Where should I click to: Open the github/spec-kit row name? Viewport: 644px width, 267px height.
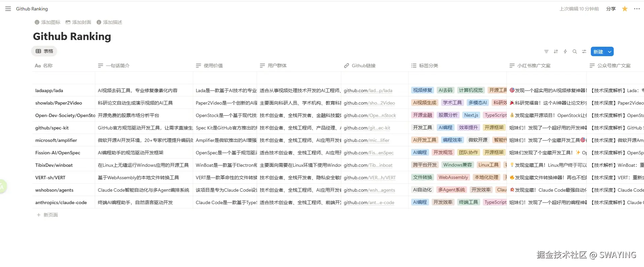click(52, 128)
